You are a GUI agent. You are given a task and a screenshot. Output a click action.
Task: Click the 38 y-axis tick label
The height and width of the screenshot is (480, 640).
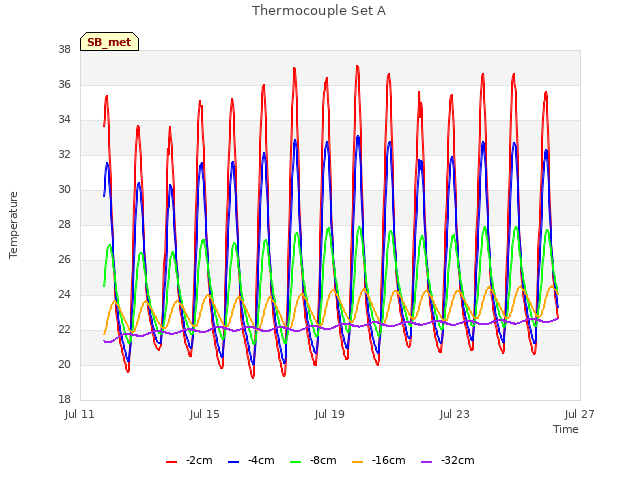click(x=64, y=49)
